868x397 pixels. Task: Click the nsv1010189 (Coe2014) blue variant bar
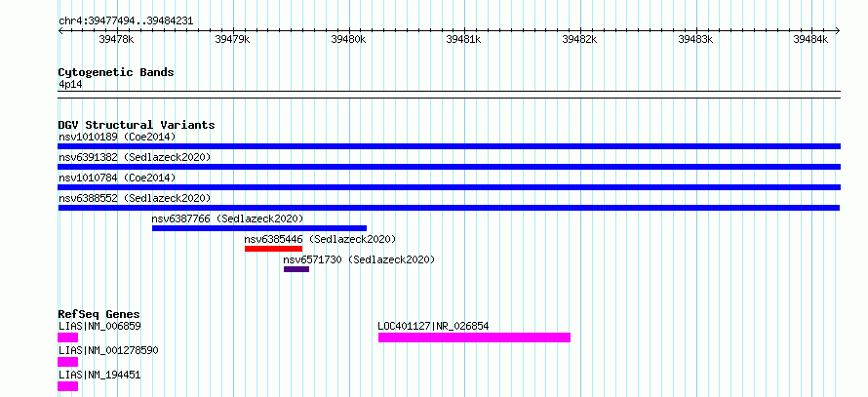(449, 146)
